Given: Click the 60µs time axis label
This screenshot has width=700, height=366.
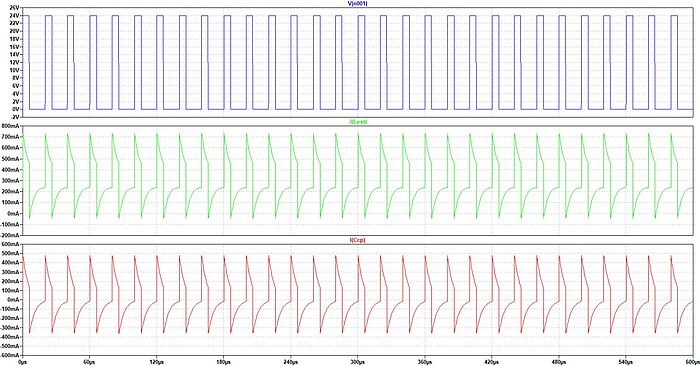Looking at the screenshot, I should (89, 362).
